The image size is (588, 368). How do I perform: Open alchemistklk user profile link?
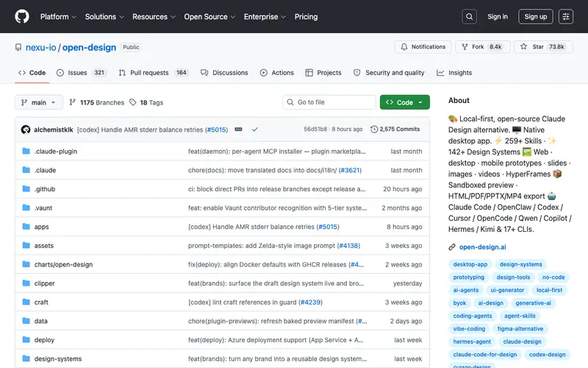[53, 130]
